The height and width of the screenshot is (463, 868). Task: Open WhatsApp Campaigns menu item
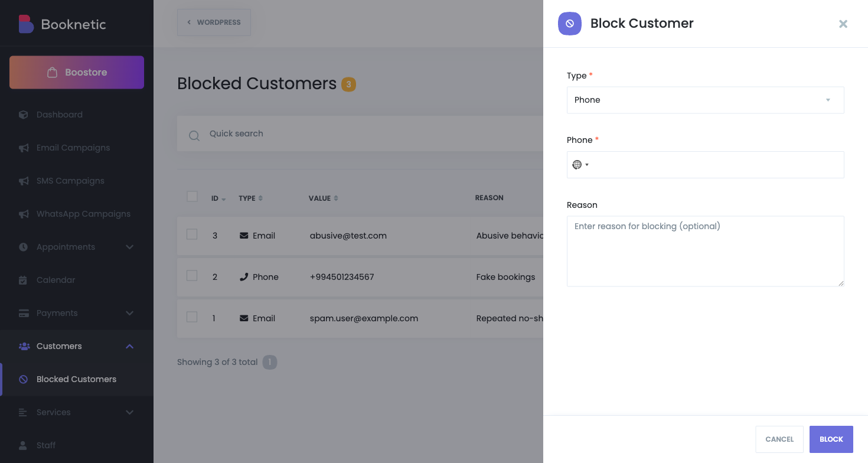click(x=83, y=214)
